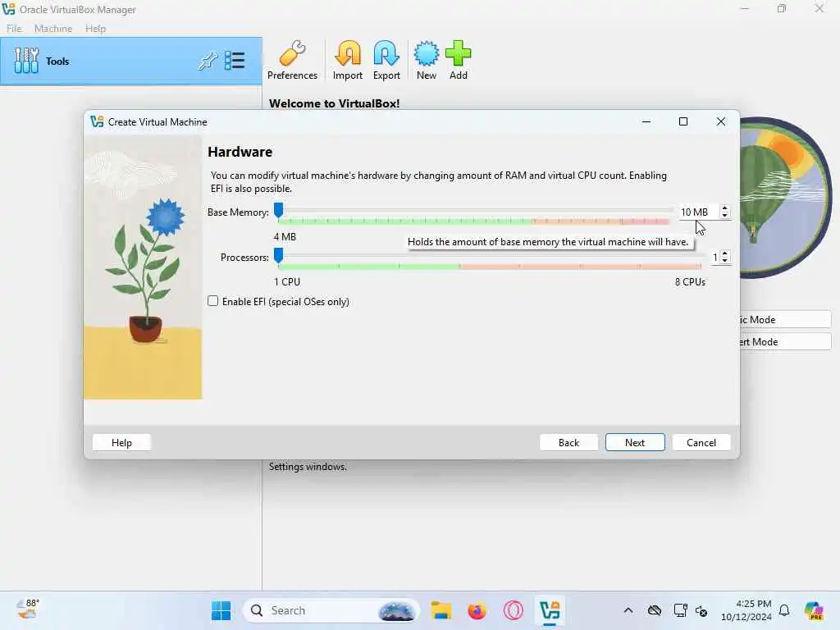The height and width of the screenshot is (630, 840).
Task: Launch Firefox from the taskbar
Action: [477, 610]
